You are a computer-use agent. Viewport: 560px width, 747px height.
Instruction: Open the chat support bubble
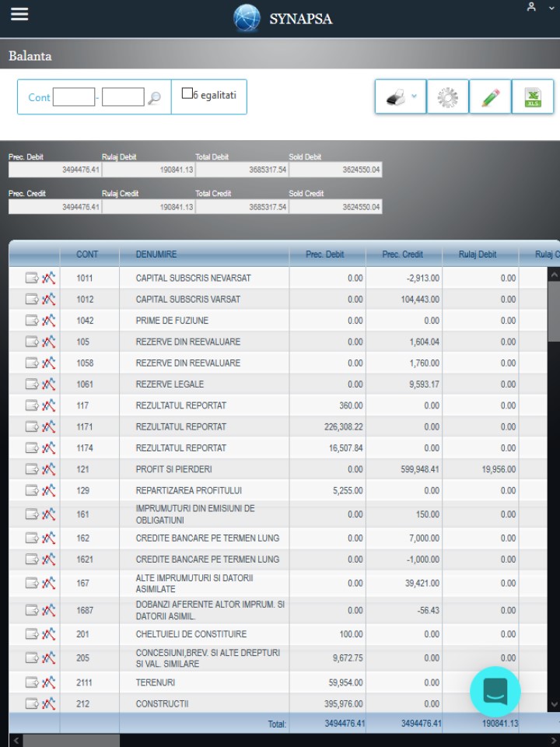pyautogui.click(x=495, y=691)
